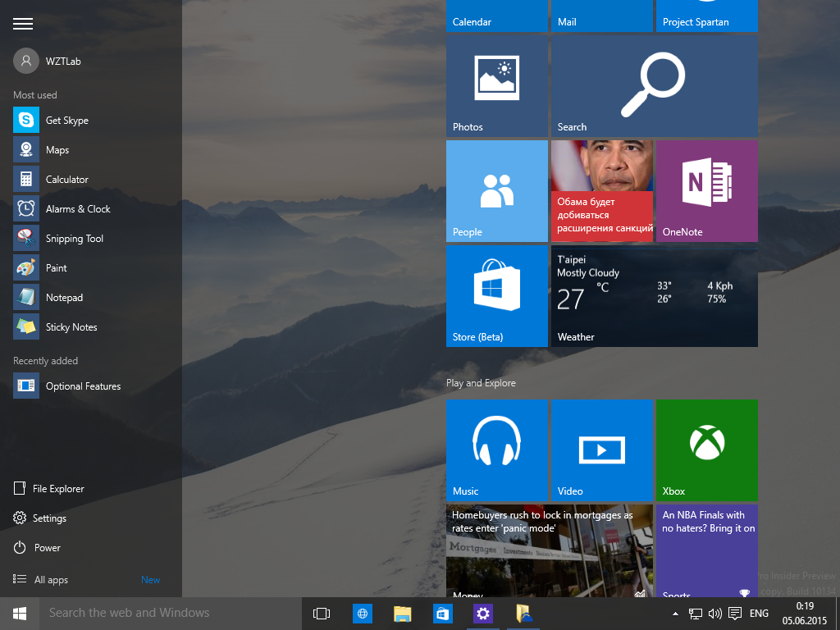The height and width of the screenshot is (630, 840).
Task: Launch the OneNote tile
Action: pyautogui.click(x=707, y=191)
